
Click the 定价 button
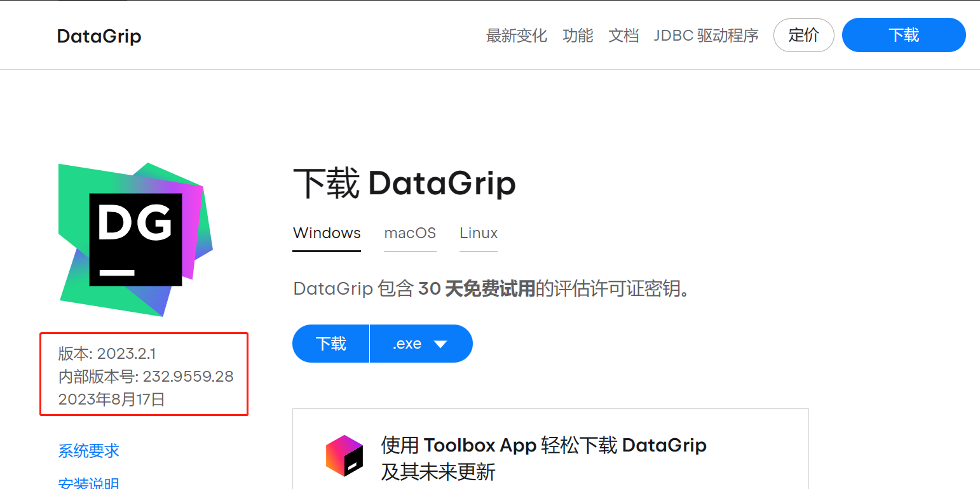pyautogui.click(x=803, y=36)
